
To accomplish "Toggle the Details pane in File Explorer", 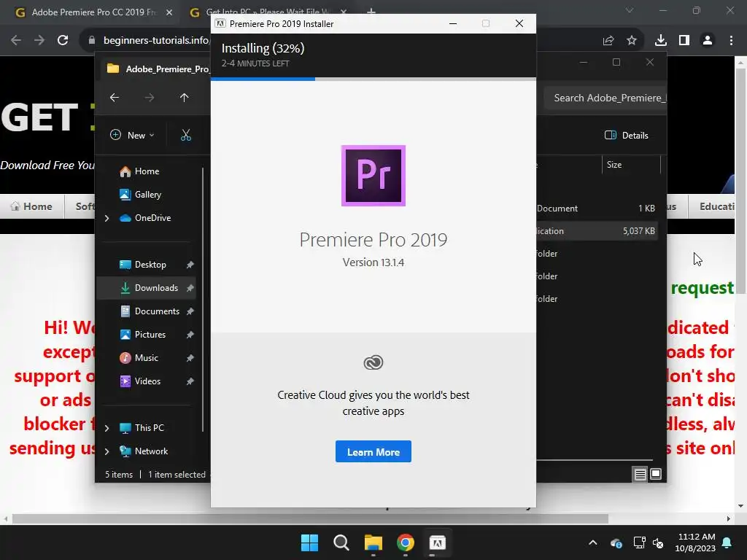I will (x=626, y=135).
